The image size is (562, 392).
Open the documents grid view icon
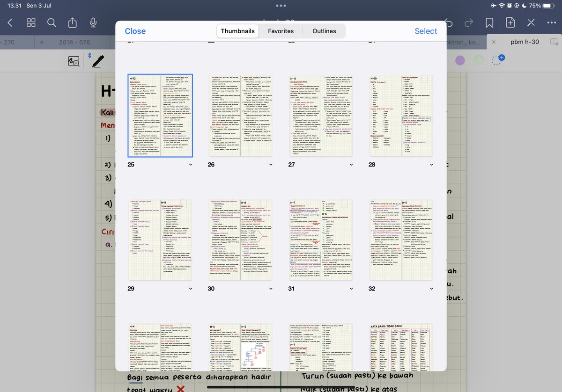(x=31, y=22)
